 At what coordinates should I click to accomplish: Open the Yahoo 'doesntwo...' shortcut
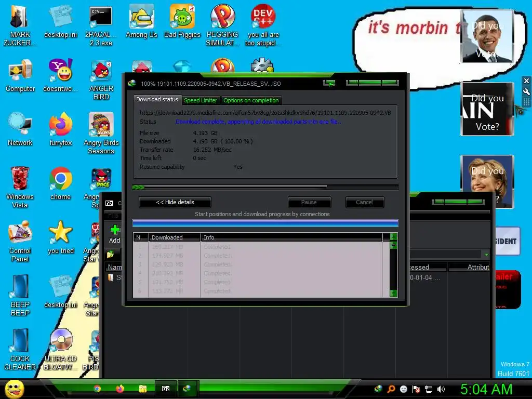click(x=60, y=75)
